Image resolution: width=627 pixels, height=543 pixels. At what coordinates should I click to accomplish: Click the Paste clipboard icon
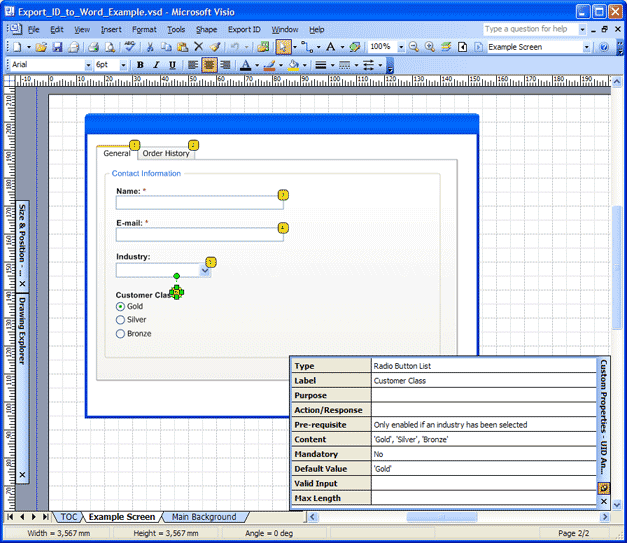coord(182,47)
